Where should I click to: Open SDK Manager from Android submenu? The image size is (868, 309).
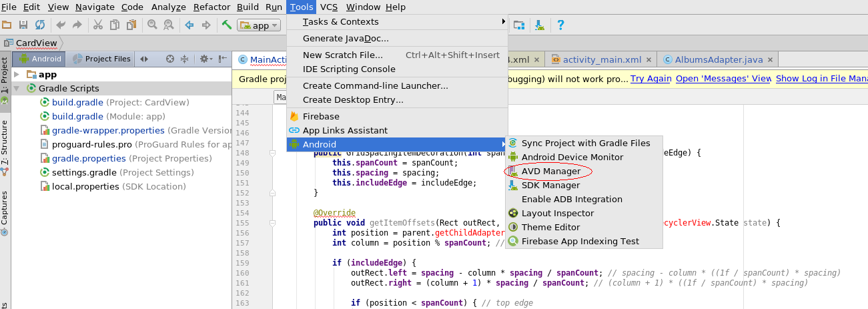tap(584, 185)
